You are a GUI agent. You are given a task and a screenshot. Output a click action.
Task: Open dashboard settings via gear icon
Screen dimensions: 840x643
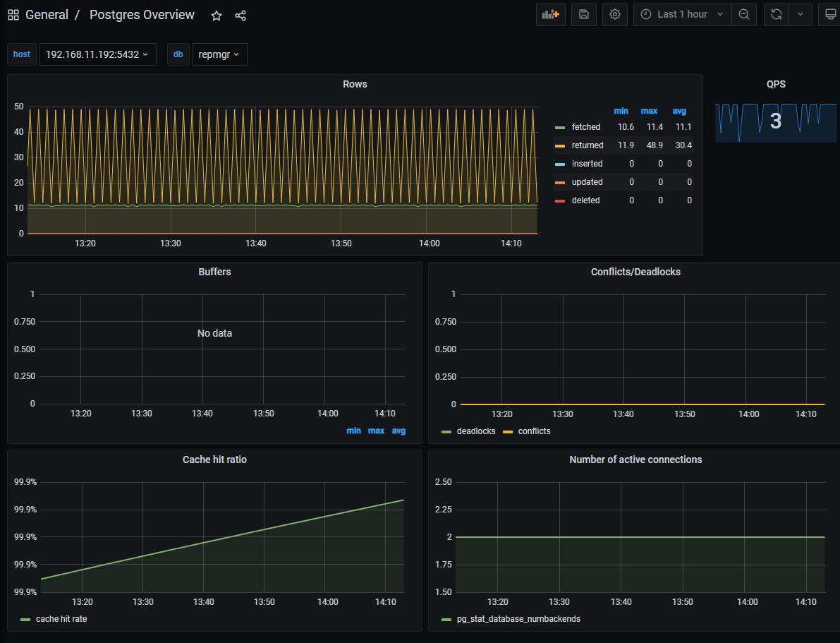click(614, 14)
